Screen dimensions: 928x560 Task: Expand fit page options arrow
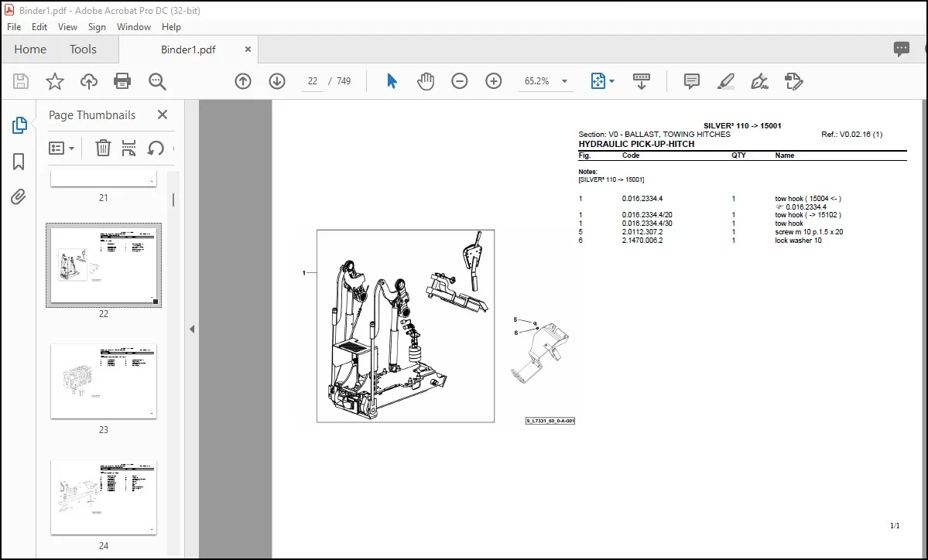click(612, 81)
